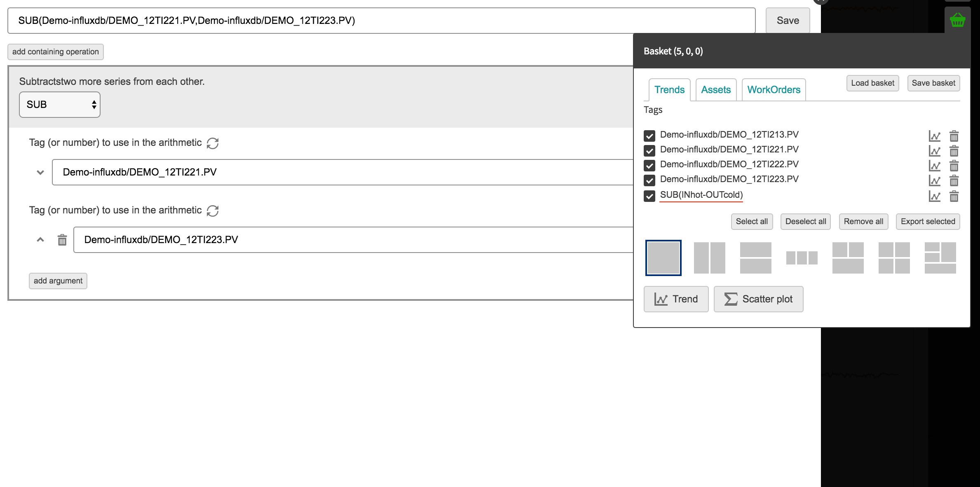Delete DEMO_12TI223.PV from basket

point(954,180)
